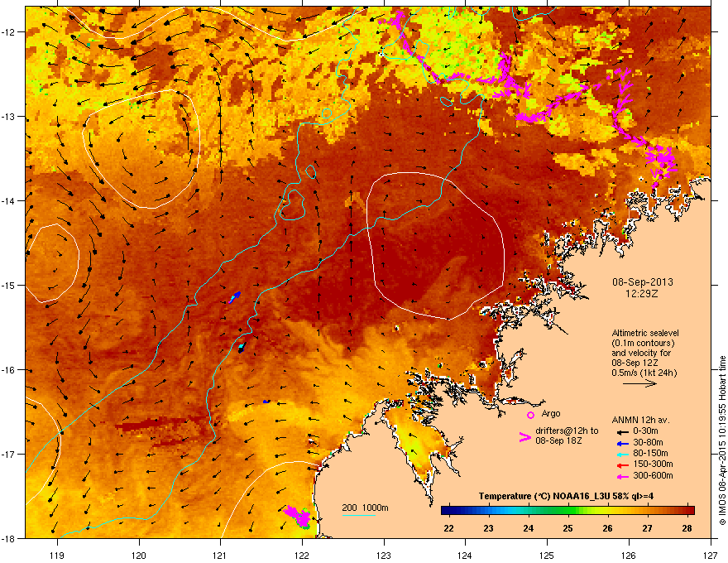The width and height of the screenshot is (728, 563).
Task: Click the 300-600m depth label
Action: tap(653, 475)
